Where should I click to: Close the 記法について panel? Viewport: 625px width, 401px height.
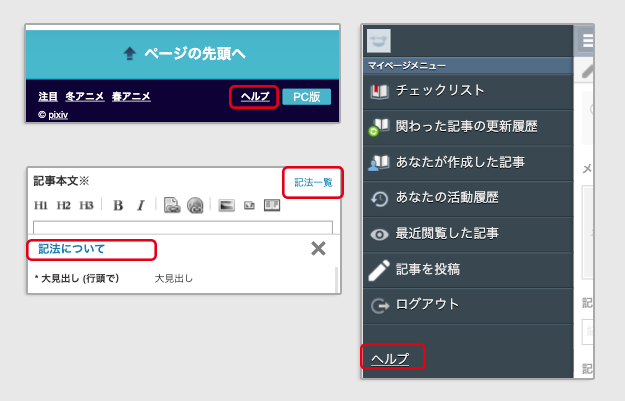point(318,248)
